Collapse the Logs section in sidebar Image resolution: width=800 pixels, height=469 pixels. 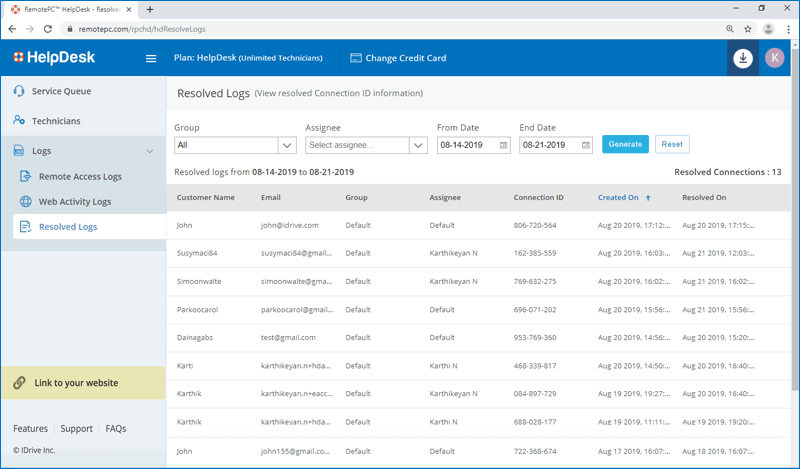point(150,151)
